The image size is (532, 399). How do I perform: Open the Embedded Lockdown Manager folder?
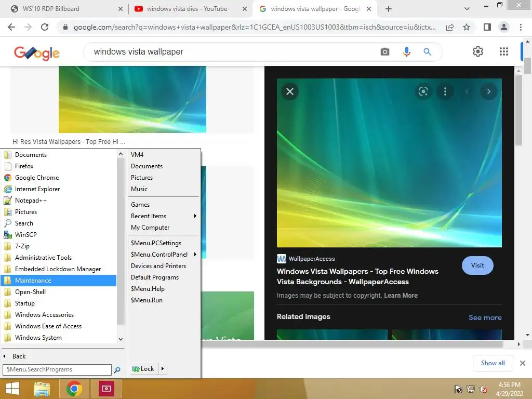pos(58,269)
